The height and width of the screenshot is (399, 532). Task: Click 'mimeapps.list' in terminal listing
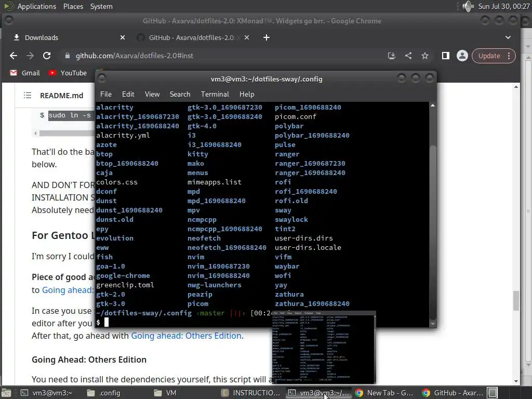coord(215,182)
